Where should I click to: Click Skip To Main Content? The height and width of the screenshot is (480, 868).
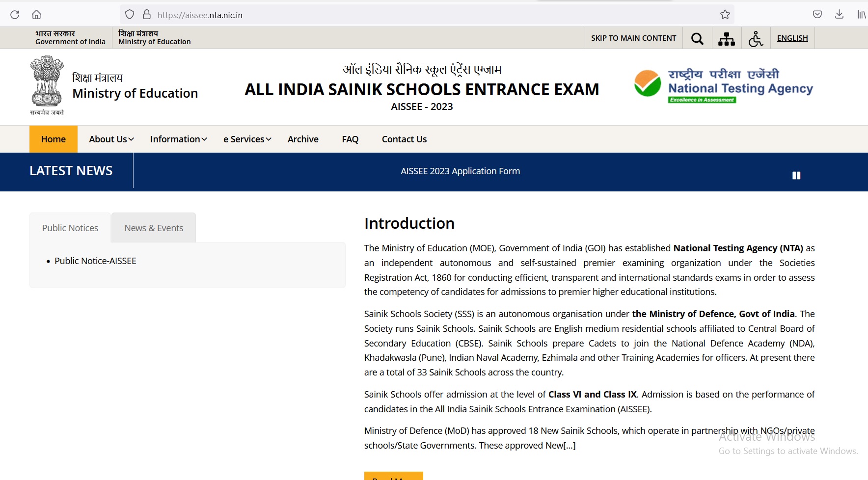pyautogui.click(x=633, y=38)
